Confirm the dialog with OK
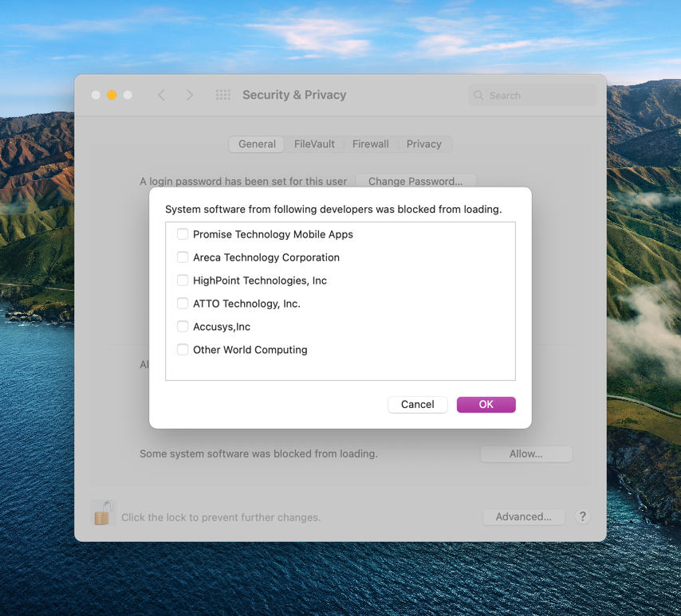This screenshot has height=616, width=681. pyautogui.click(x=486, y=405)
